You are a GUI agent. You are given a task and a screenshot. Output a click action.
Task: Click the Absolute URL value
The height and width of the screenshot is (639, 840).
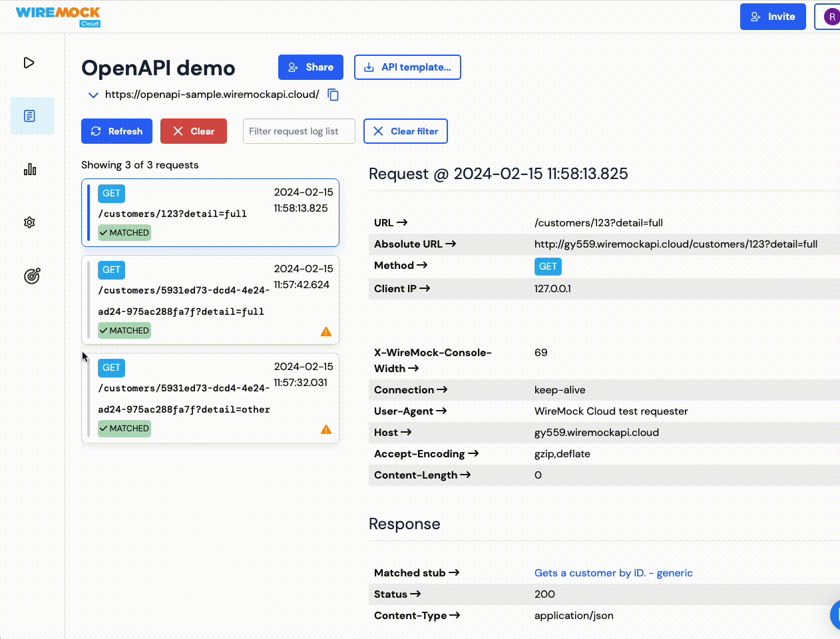pos(676,244)
